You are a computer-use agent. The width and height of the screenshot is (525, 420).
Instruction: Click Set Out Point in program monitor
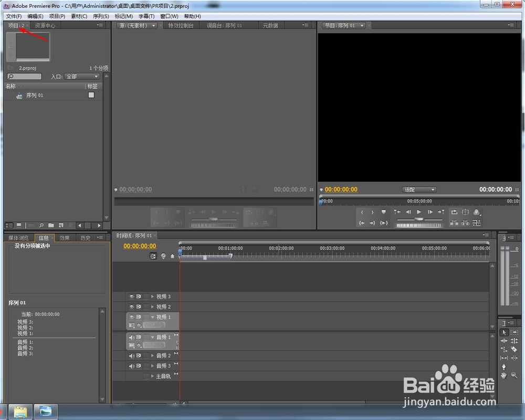372,212
